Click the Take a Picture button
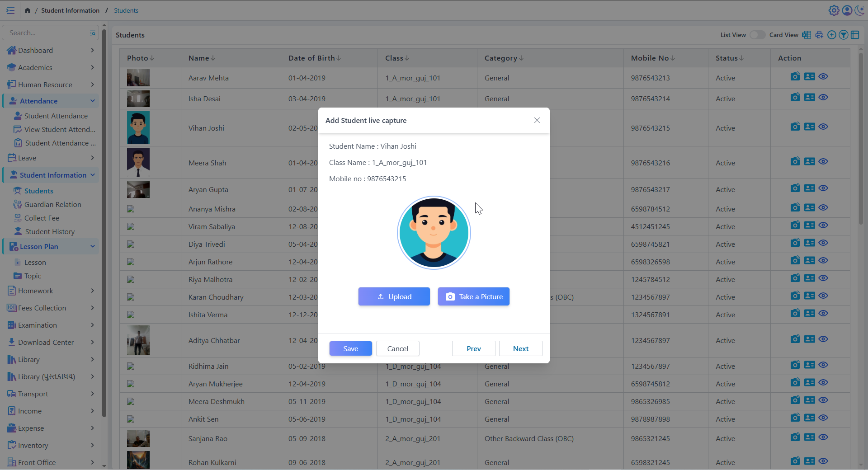868x470 pixels. (x=473, y=296)
